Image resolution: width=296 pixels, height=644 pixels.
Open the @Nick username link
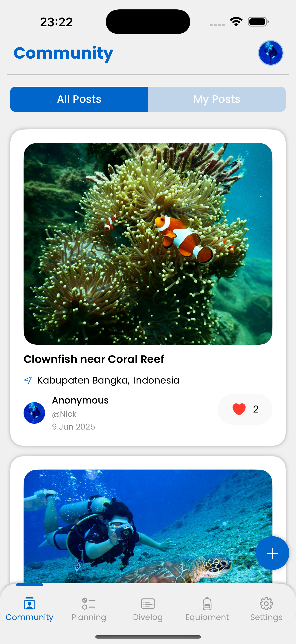64,414
